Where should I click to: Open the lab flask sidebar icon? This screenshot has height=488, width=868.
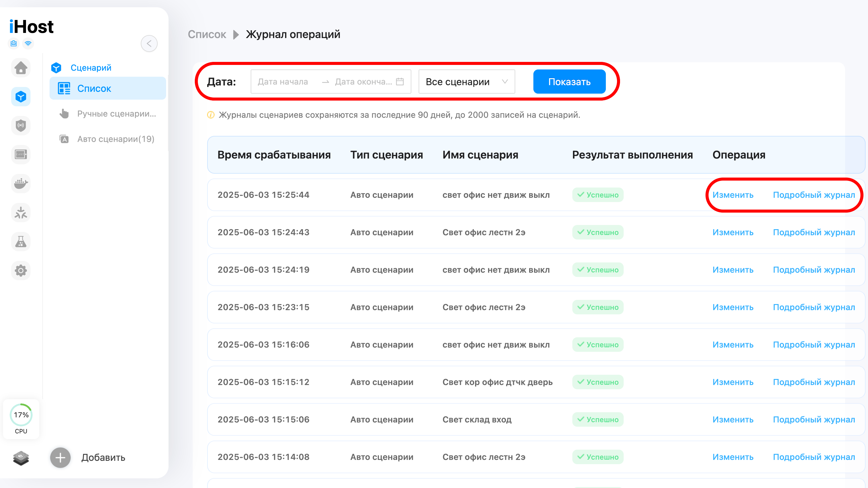21,242
